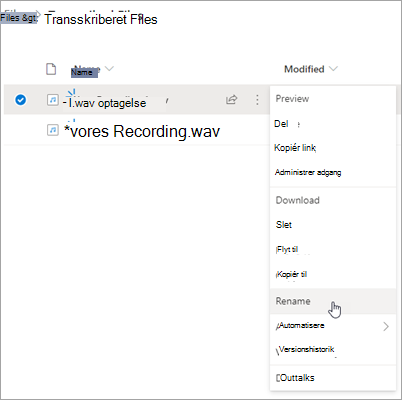Expand the Name column sort dropdown

coord(109,69)
